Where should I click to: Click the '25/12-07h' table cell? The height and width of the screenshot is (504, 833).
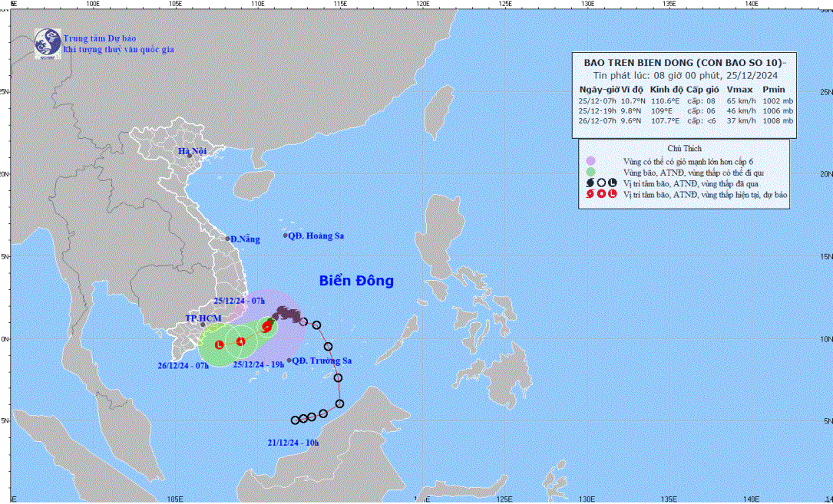[x=597, y=101]
